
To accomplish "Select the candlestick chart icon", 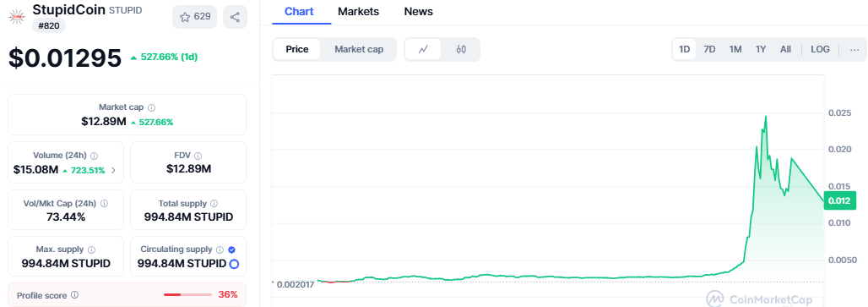I will pos(461,49).
